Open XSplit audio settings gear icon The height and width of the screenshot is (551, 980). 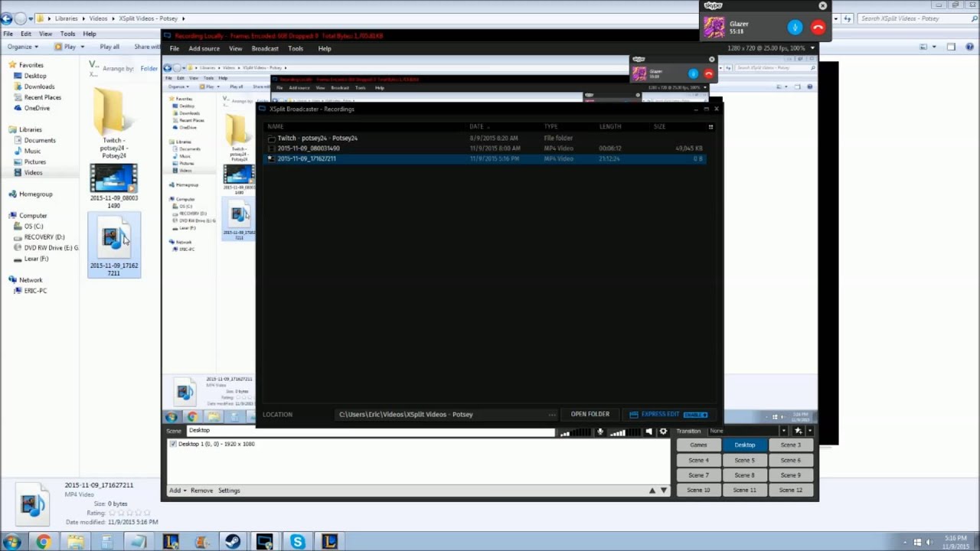click(x=663, y=432)
